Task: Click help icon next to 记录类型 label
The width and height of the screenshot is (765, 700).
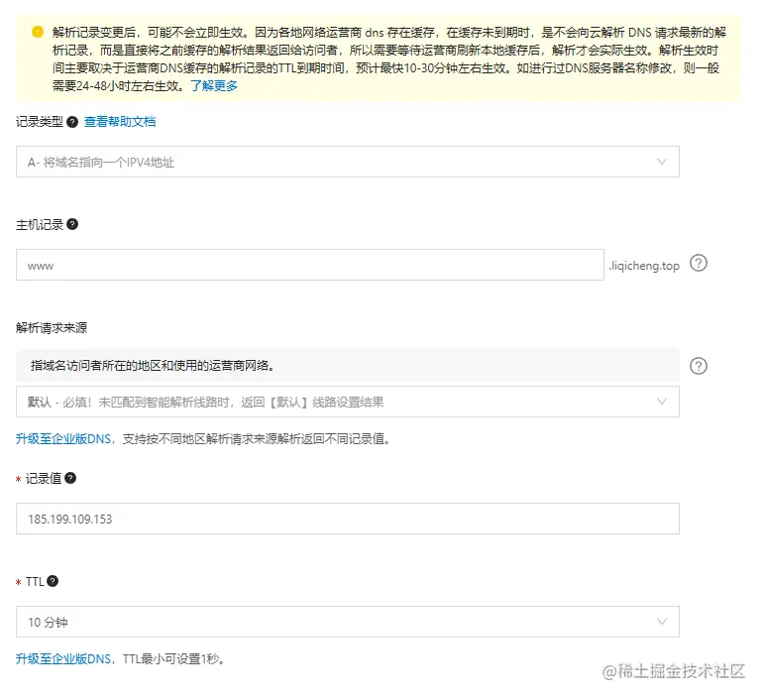Action: click(72, 122)
